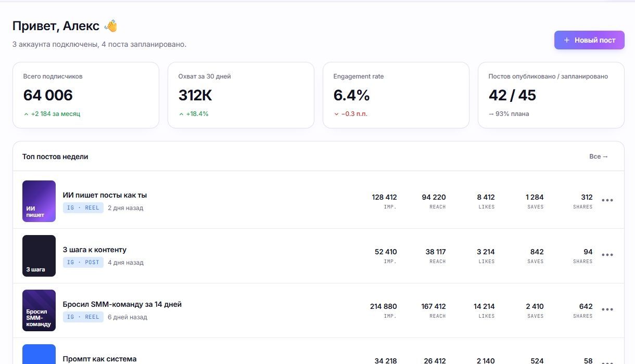The width and height of the screenshot is (635, 364).
Task: Open post title 'ИИ пишет посты как ты'
Action: pyautogui.click(x=105, y=195)
